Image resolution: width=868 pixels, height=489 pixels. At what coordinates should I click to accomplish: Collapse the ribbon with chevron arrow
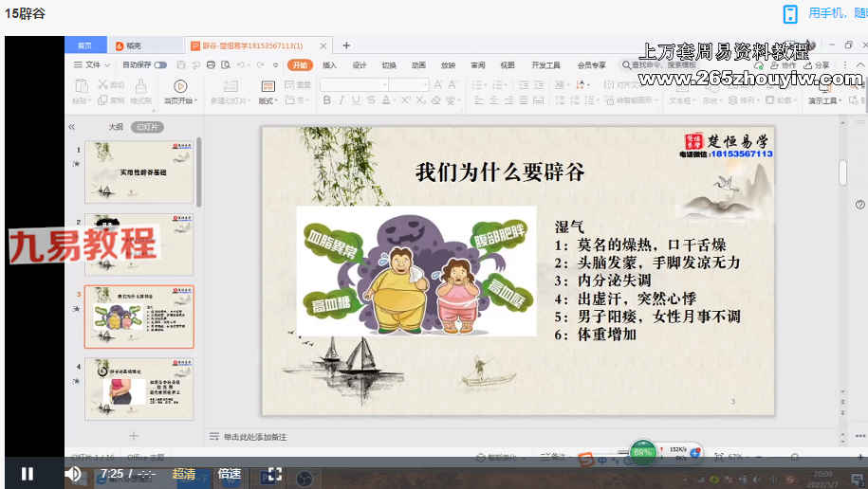point(859,64)
